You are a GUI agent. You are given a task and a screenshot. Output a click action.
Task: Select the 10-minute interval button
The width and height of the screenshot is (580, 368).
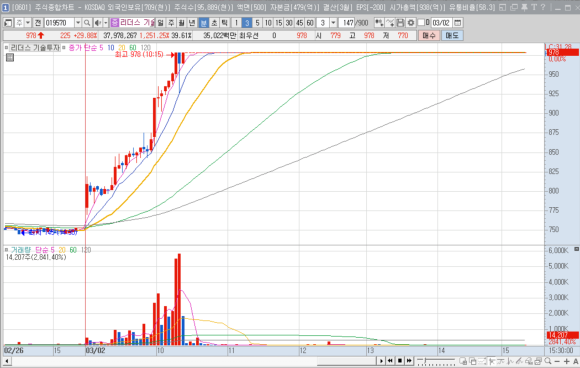click(268, 23)
